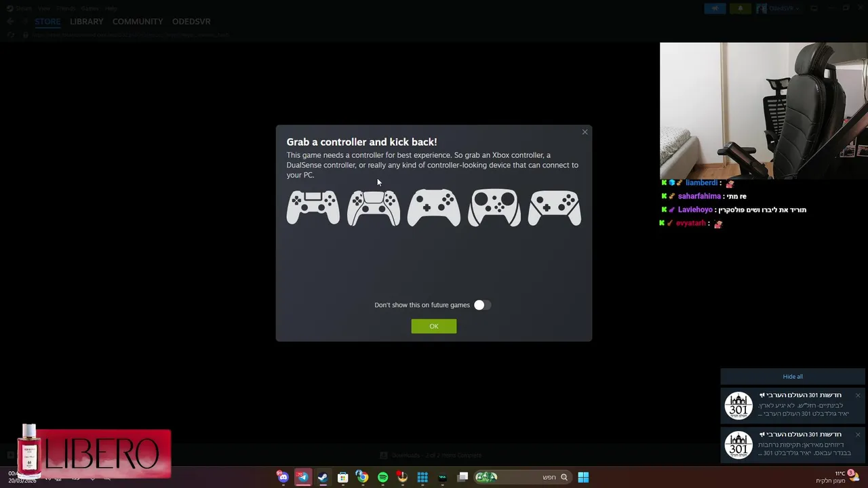This screenshot has height=488, width=868.
Task: Click Hide all above the notifications
Action: [793, 377]
